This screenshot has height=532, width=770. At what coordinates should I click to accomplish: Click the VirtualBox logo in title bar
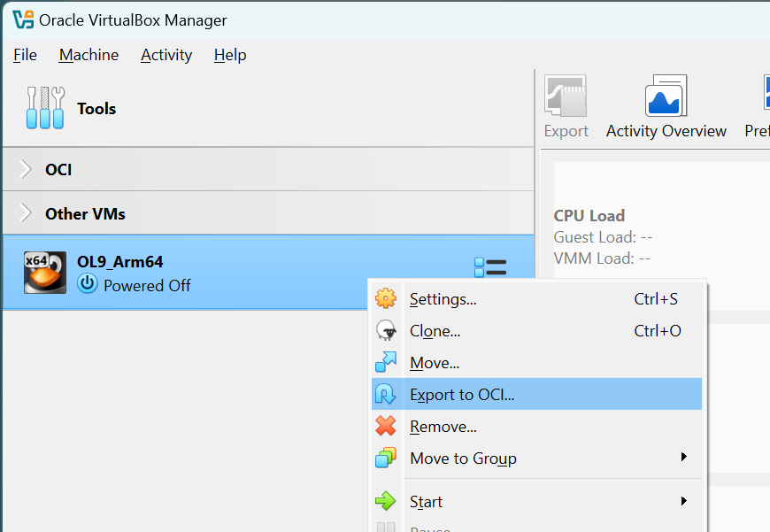click(22, 19)
